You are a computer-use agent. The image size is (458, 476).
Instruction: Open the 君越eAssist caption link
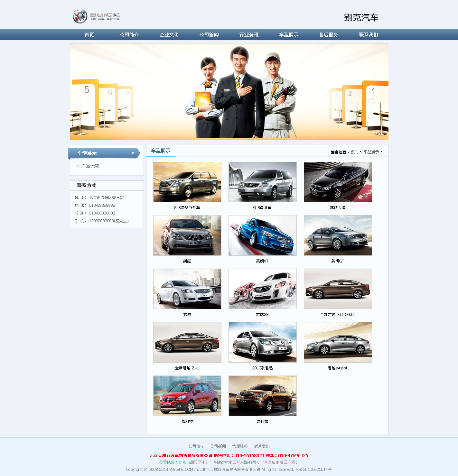coord(337,368)
